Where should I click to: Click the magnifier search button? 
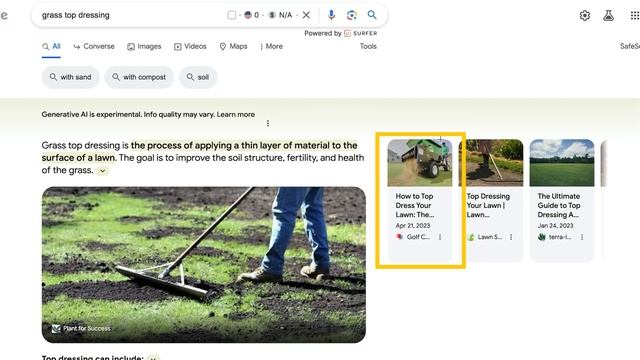pyautogui.click(x=371, y=15)
